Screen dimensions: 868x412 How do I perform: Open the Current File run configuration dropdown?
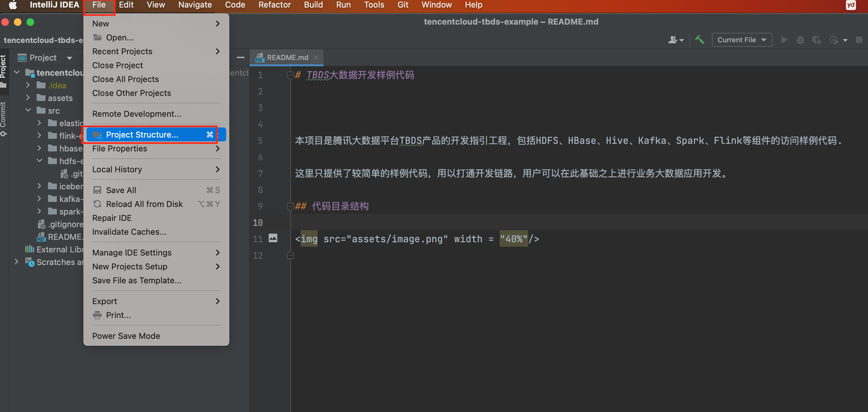(742, 40)
